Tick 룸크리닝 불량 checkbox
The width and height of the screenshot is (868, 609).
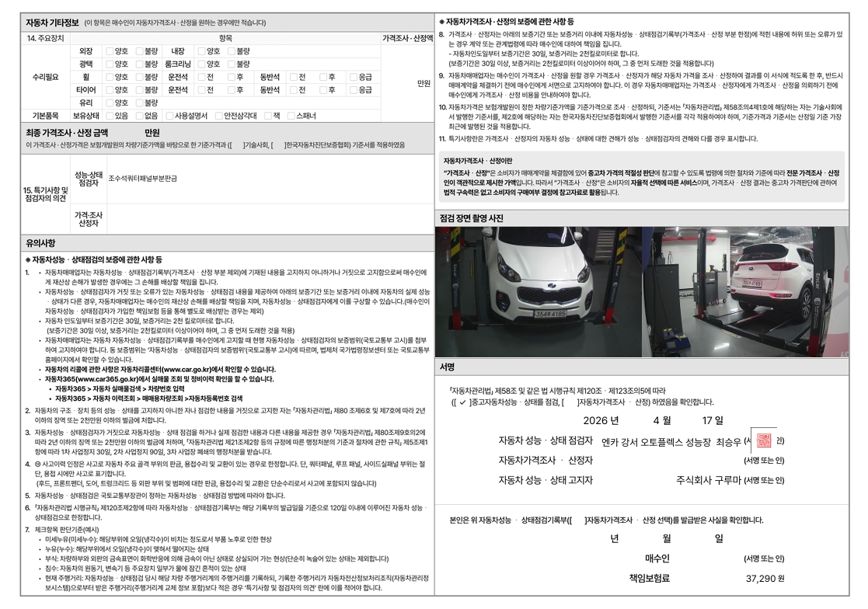pyautogui.click(x=232, y=64)
